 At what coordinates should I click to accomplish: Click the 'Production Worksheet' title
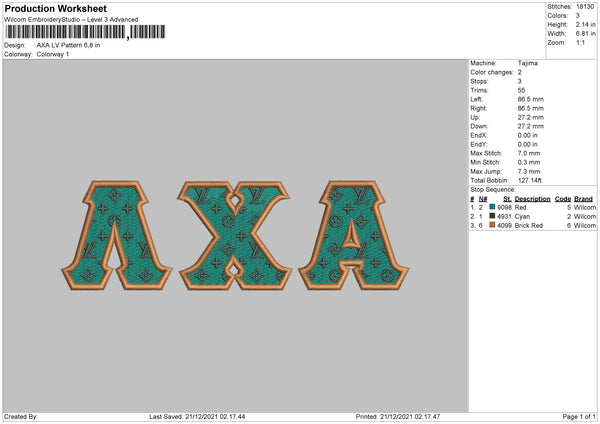pos(55,9)
